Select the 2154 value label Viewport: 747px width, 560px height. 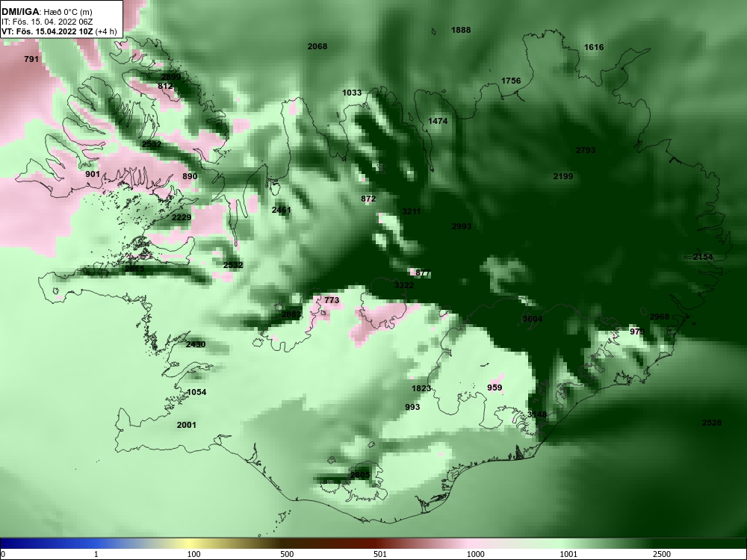(x=703, y=257)
